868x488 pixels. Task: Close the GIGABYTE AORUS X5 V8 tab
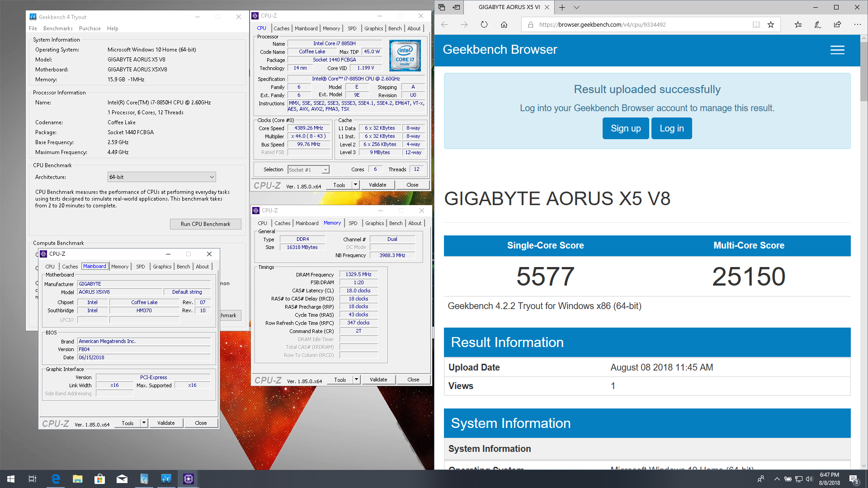547,7
